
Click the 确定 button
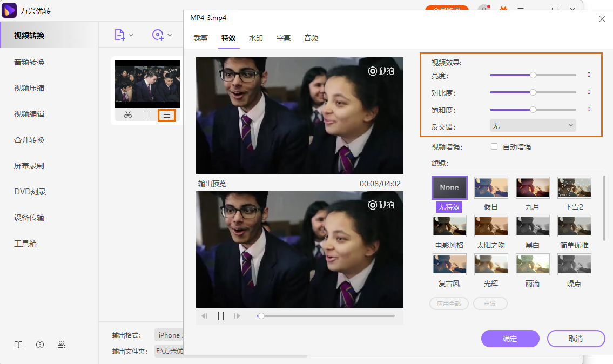tap(510, 339)
